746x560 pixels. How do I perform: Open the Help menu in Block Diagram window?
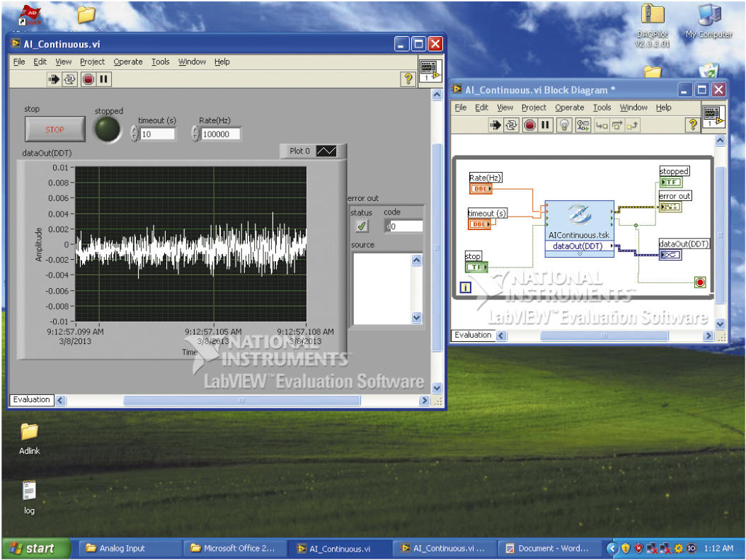(663, 108)
